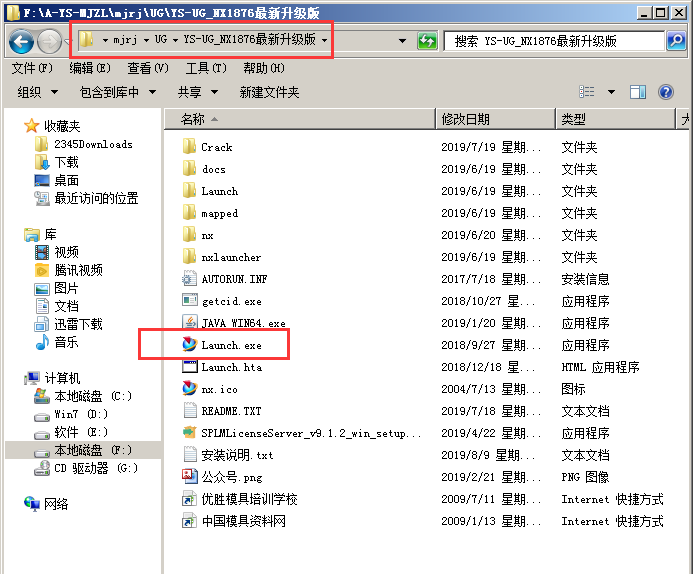Screen dimensions: 693x574
Task: Expand the address bar history dropdown arrow
Action: point(402,41)
